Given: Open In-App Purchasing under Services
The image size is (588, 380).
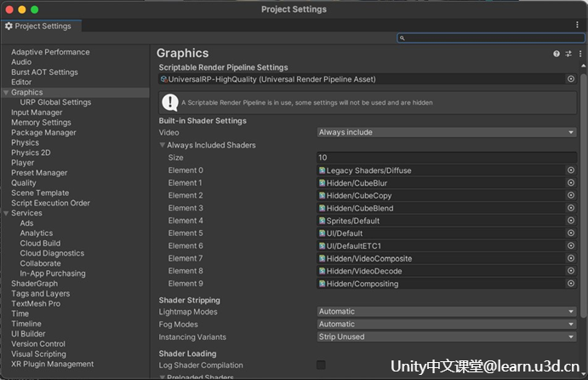Looking at the screenshot, I should coord(53,273).
